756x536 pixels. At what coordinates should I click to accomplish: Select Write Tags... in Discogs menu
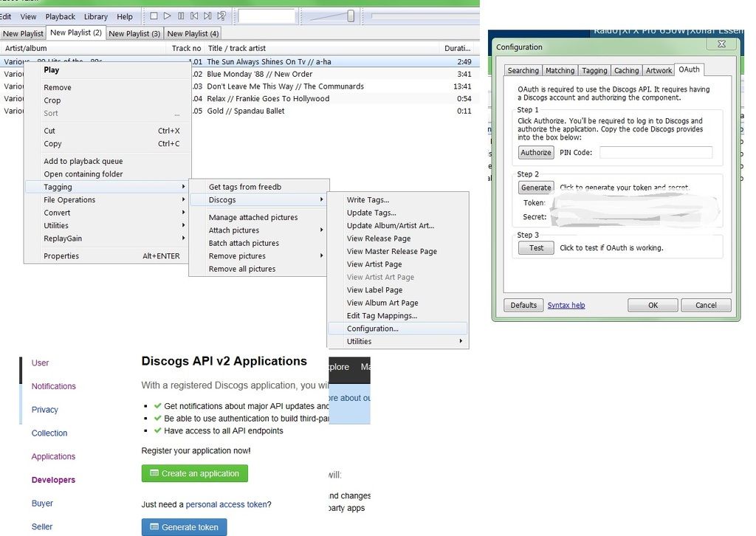click(x=398, y=199)
